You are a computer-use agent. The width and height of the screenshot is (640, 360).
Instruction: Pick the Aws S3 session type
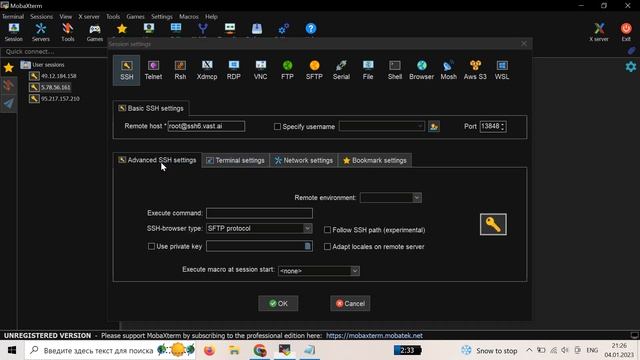[x=475, y=70]
